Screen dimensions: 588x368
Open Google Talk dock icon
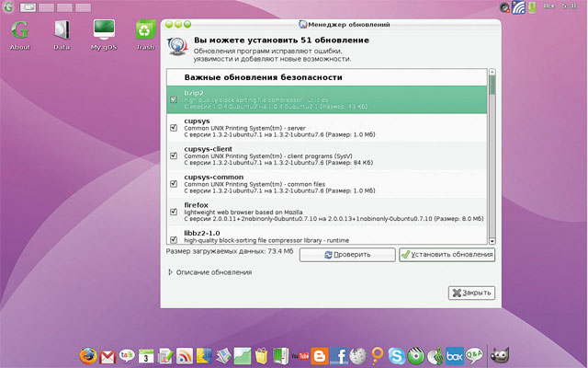click(127, 355)
